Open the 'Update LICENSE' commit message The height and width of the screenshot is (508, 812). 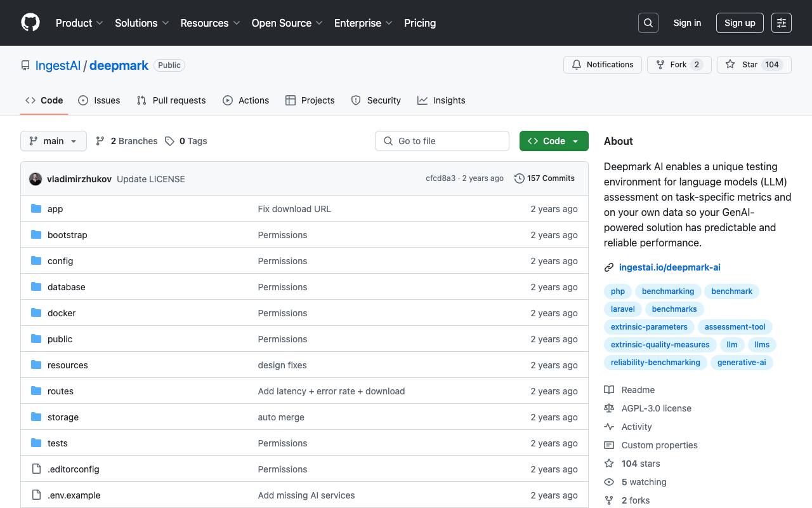(151, 179)
